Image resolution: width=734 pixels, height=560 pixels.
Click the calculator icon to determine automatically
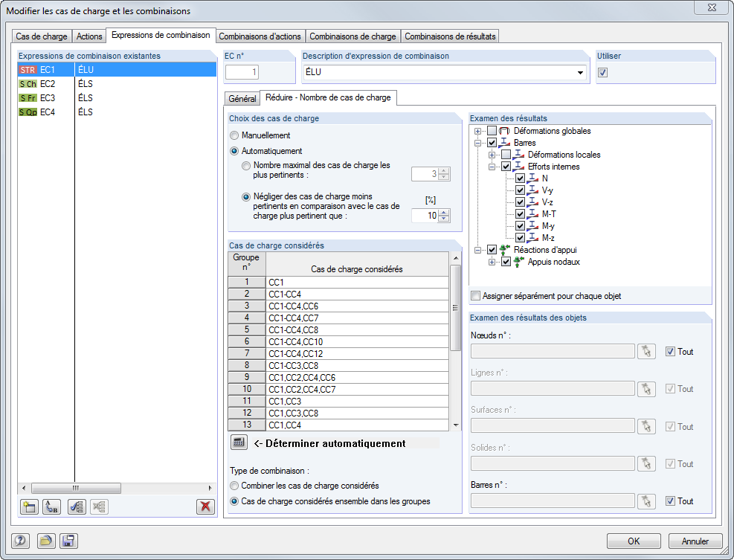pyautogui.click(x=239, y=442)
